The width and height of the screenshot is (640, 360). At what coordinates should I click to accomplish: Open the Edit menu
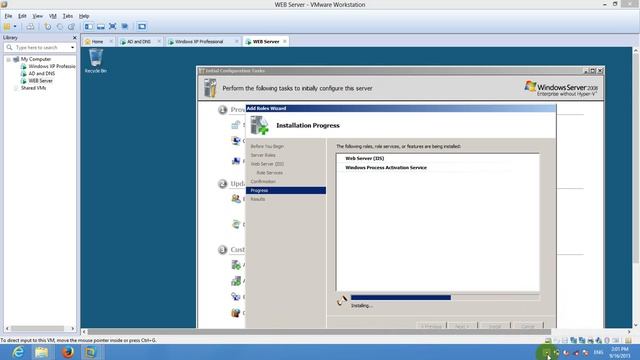[x=22, y=16]
